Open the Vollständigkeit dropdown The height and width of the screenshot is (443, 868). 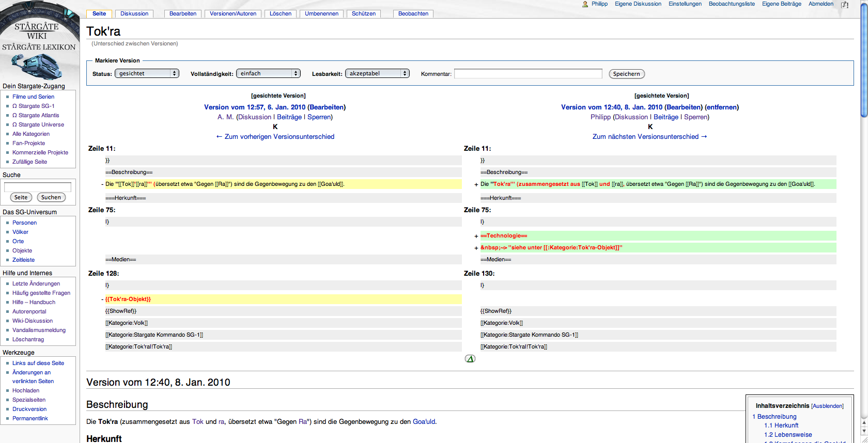(x=268, y=74)
